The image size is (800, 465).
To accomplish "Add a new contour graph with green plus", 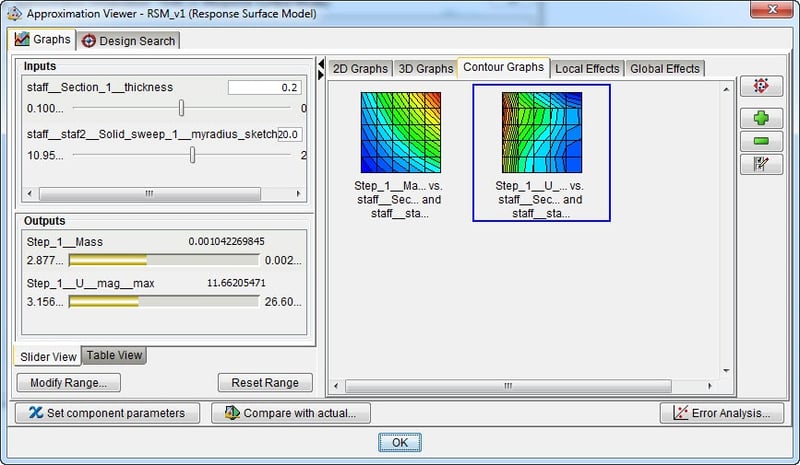I will click(x=761, y=118).
